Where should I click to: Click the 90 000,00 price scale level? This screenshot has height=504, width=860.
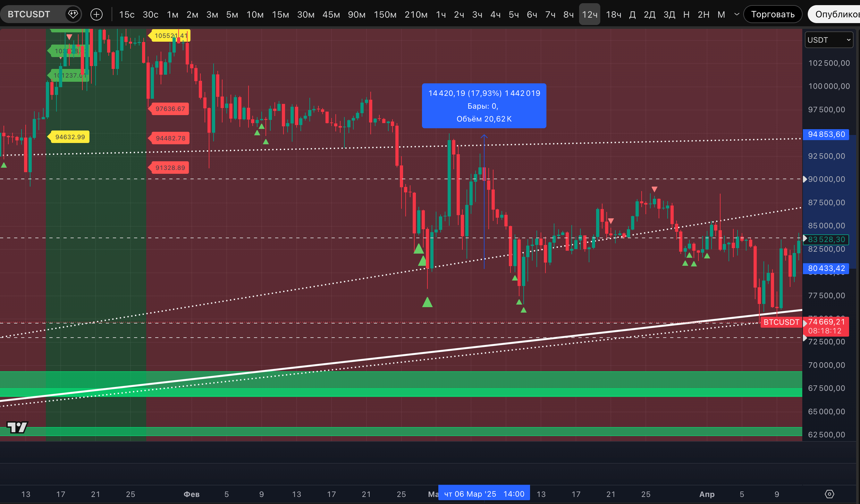(826, 179)
